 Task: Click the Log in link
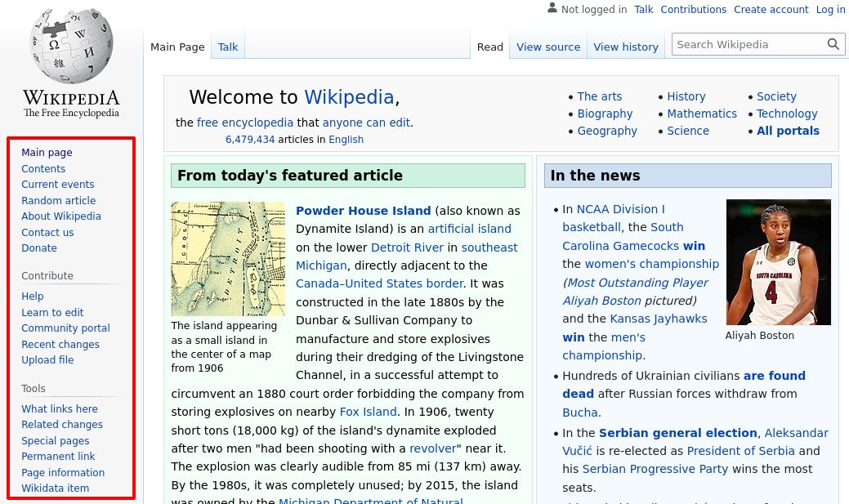(x=830, y=9)
